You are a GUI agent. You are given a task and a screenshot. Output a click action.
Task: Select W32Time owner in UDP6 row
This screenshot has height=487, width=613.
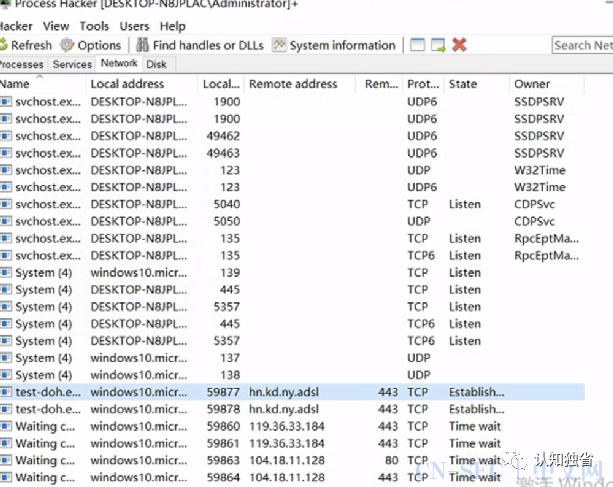point(540,187)
